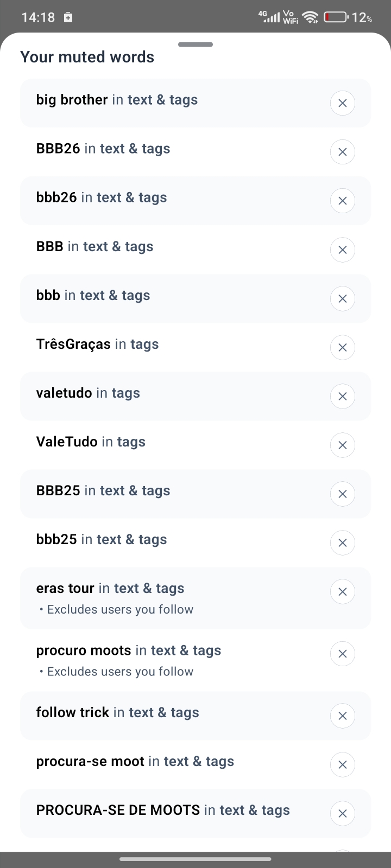Tap 'Your muted words' heading
Viewport: 391px width, 868px height.
(x=87, y=57)
